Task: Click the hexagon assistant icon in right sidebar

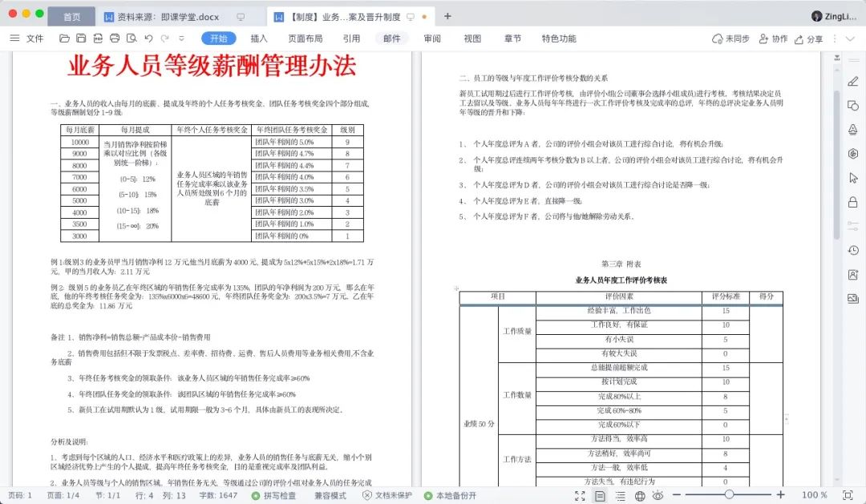Action: tap(852, 154)
